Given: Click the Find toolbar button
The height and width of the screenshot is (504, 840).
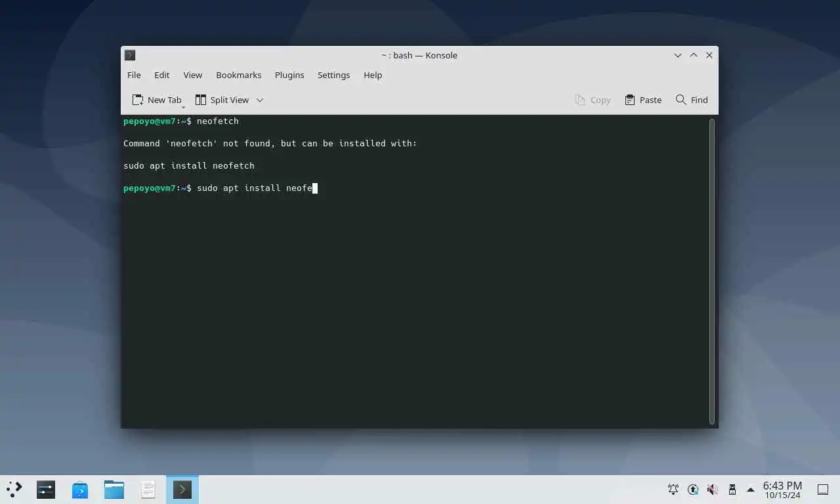Looking at the screenshot, I should coord(692,100).
